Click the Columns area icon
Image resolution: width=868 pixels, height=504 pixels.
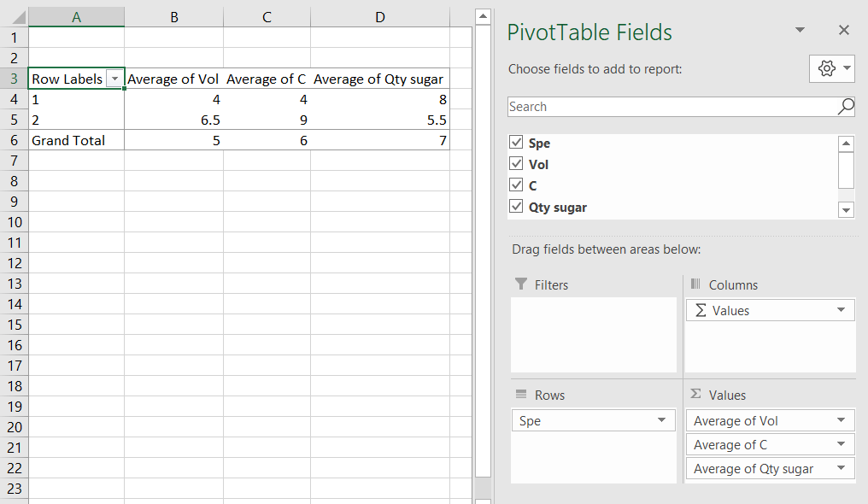point(696,284)
